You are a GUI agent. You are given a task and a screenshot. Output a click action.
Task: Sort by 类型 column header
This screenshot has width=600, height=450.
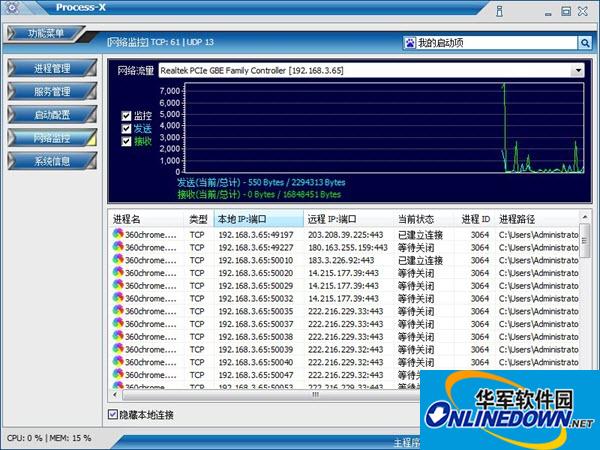[199, 219]
